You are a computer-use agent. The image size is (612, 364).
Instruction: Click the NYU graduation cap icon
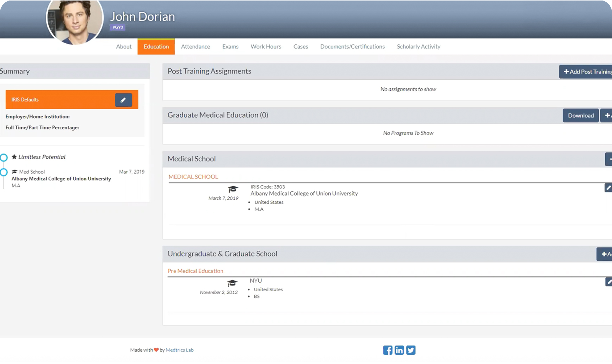[232, 283]
